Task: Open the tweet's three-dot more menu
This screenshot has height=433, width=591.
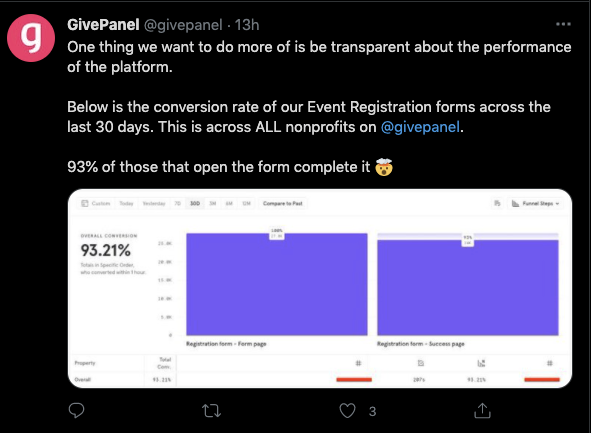Action: (x=563, y=24)
